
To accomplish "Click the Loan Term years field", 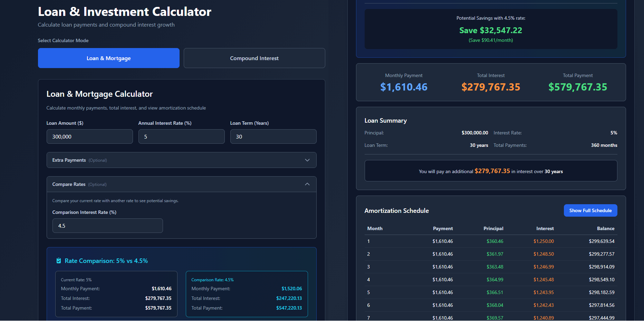I will click(273, 136).
